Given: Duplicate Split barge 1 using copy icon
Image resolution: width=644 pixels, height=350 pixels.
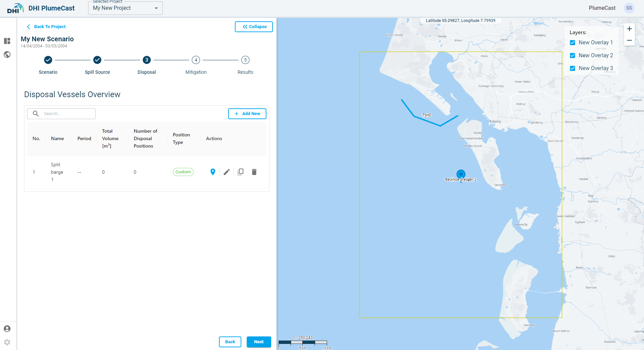Looking at the screenshot, I should (x=241, y=172).
